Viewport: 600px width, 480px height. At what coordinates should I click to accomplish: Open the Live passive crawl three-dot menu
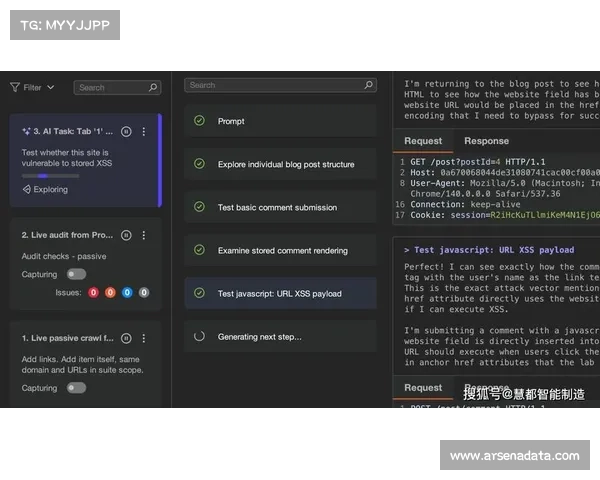(144, 338)
